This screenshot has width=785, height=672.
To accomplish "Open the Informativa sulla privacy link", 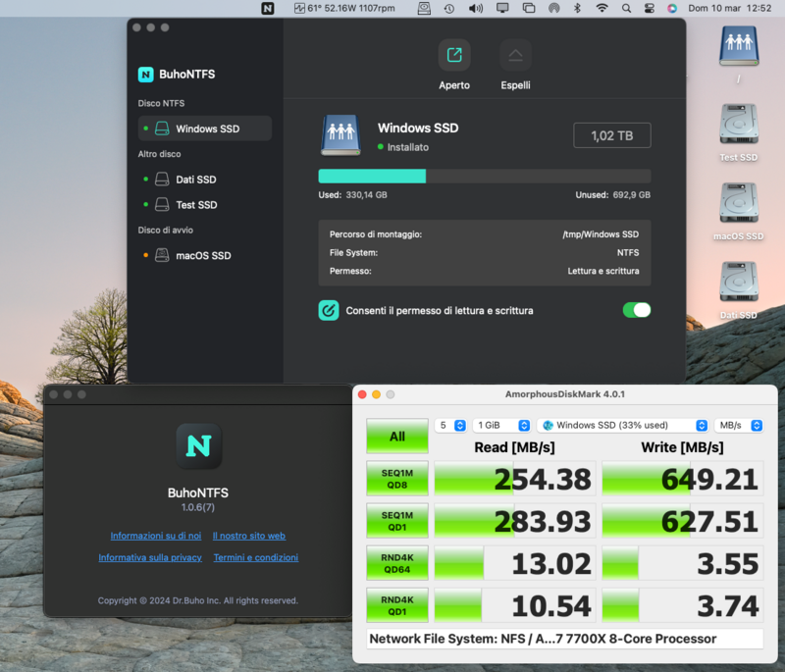I will (150, 557).
